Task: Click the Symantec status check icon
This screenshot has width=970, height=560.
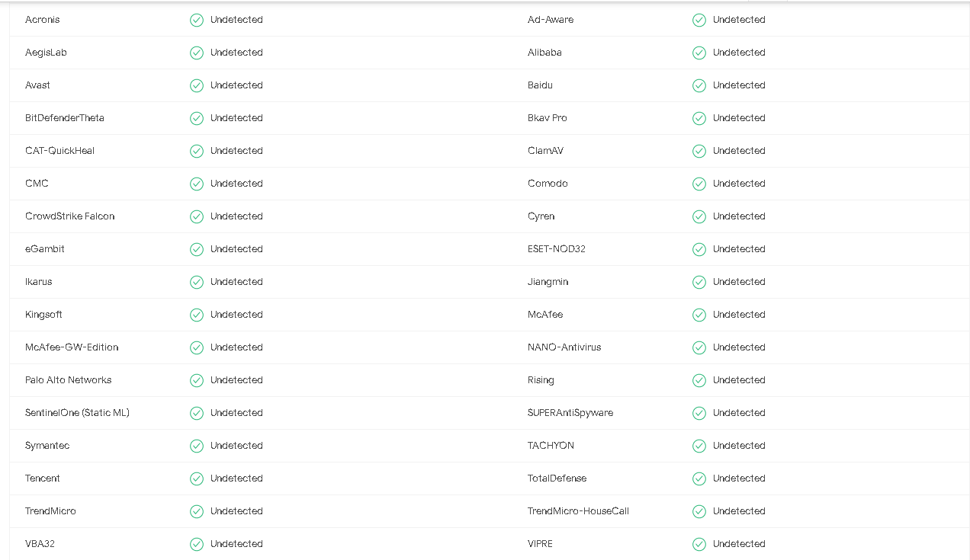Action: (x=197, y=446)
